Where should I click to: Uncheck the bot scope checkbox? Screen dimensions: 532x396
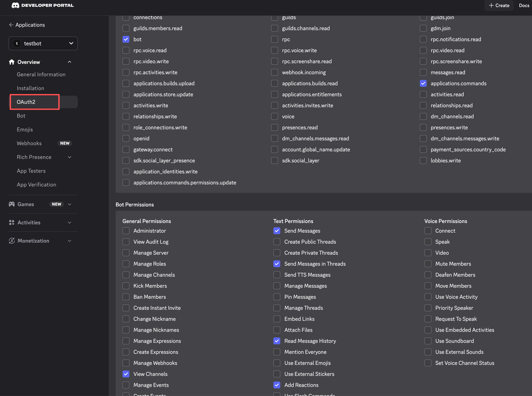[126, 39]
